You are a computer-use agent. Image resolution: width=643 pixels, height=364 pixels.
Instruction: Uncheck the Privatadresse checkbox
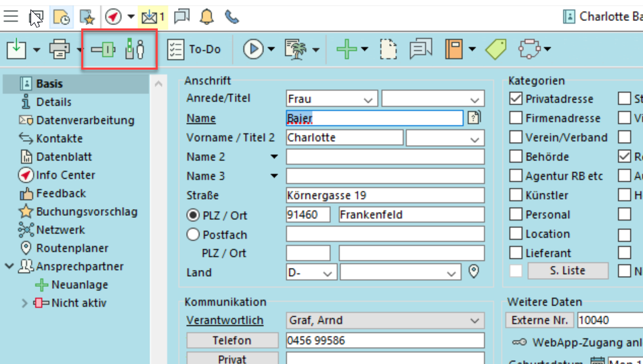516,99
